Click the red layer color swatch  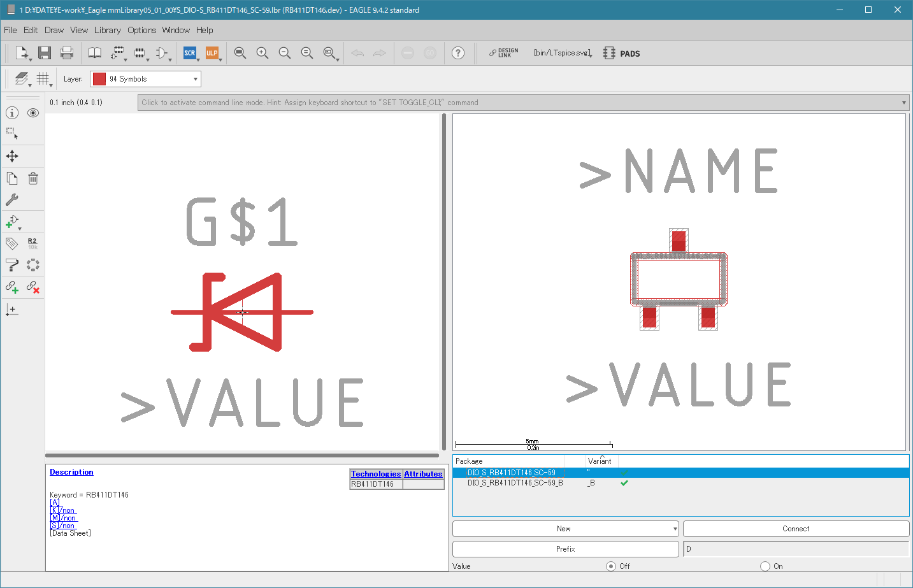point(99,79)
